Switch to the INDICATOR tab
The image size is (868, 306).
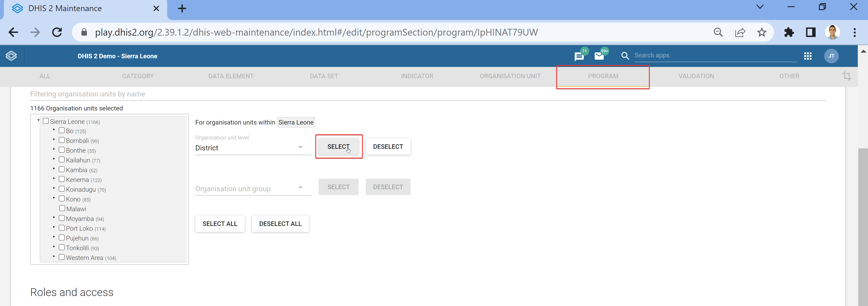[417, 76]
